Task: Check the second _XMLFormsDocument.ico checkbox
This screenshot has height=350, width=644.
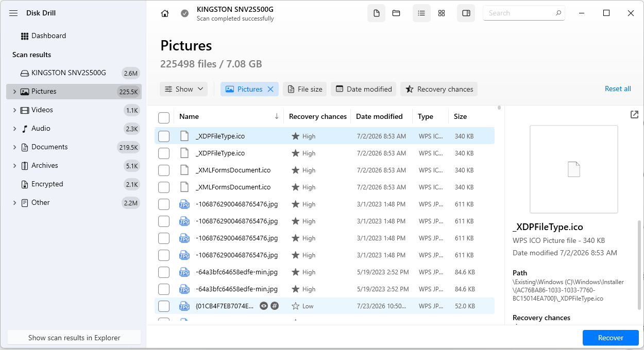Action: (164, 187)
